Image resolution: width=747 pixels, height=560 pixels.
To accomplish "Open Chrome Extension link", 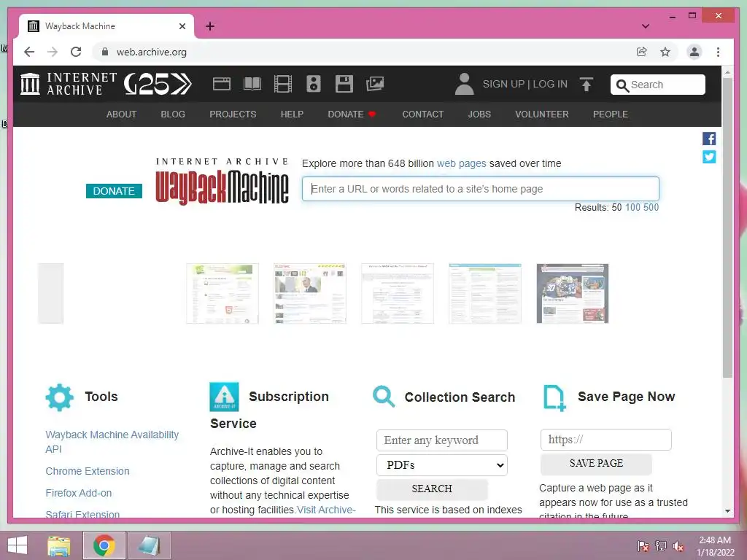I will (88, 471).
